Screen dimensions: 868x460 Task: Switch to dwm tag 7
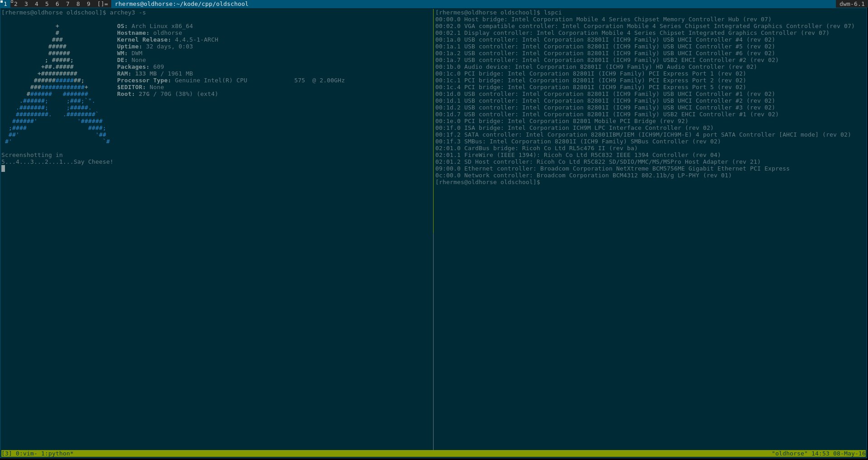coord(67,4)
